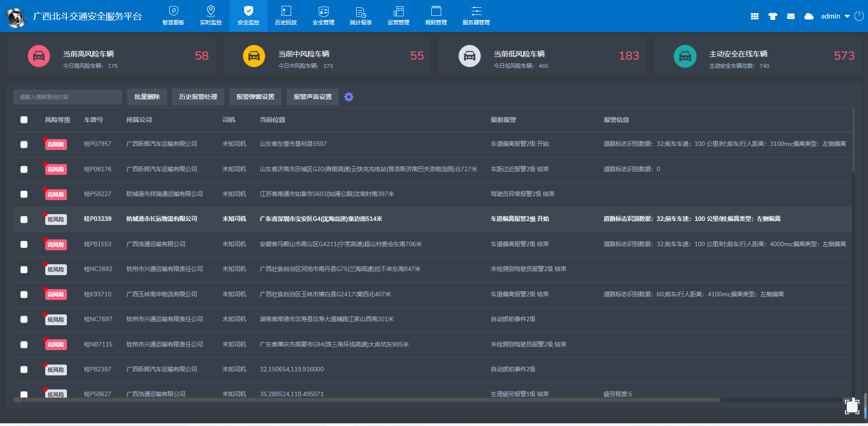Click the fullscreen icon at bottom right
This screenshot has height=426, width=868.
pyautogui.click(x=852, y=406)
